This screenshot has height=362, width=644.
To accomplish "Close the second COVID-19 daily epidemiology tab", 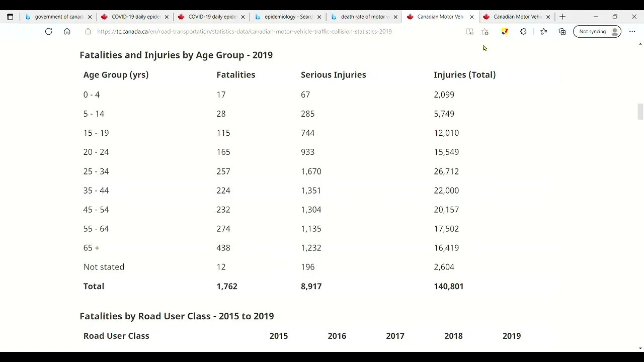I will [x=243, y=17].
